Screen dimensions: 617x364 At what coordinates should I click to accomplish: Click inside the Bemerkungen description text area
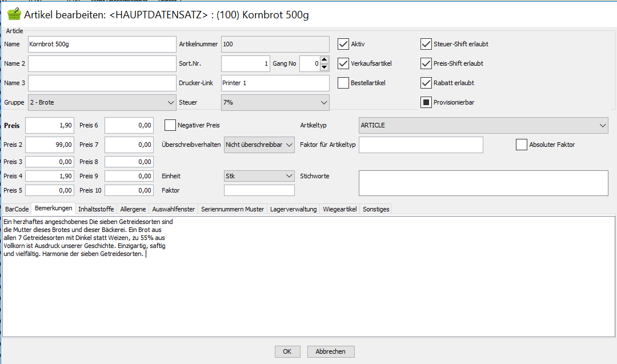pyautogui.click(x=308, y=276)
